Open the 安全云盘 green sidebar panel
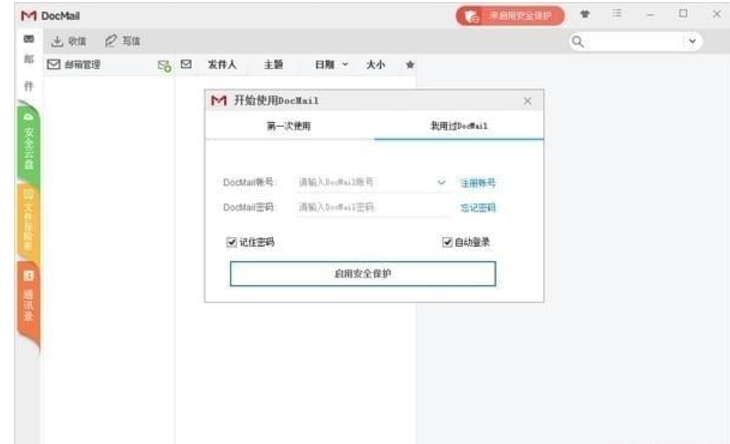Image resolution: width=730 pixels, height=444 pixels. coord(28,142)
